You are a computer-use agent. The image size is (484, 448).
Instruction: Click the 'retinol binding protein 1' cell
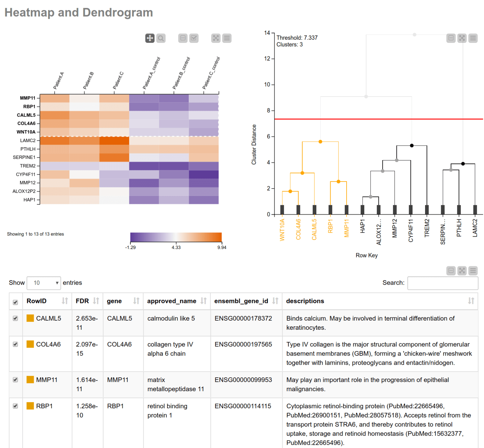point(167,410)
